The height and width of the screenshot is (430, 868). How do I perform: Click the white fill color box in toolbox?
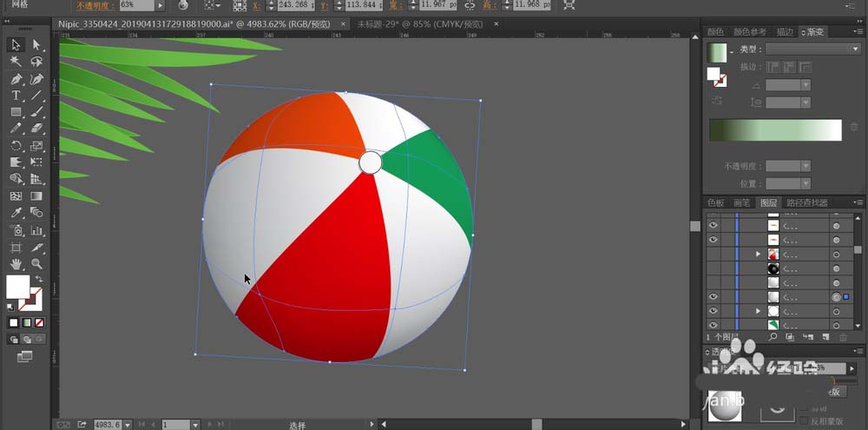17,287
